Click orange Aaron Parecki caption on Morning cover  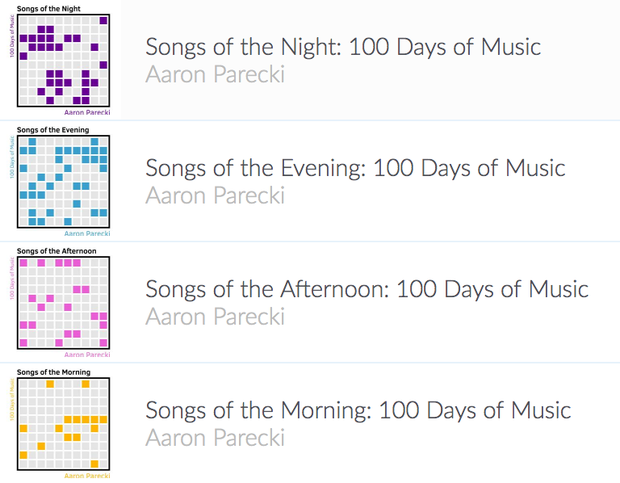tap(87, 475)
